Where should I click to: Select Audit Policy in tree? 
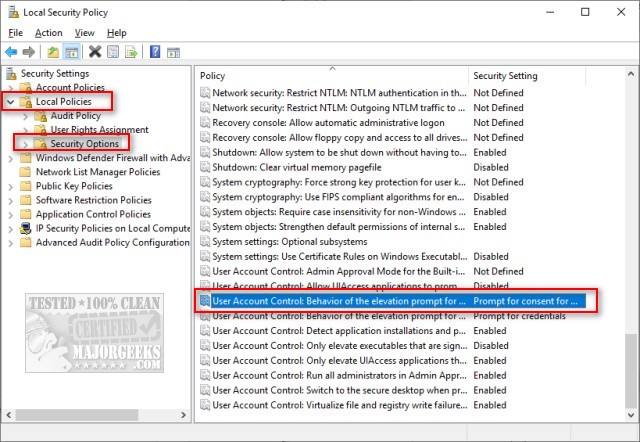[76, 115]
